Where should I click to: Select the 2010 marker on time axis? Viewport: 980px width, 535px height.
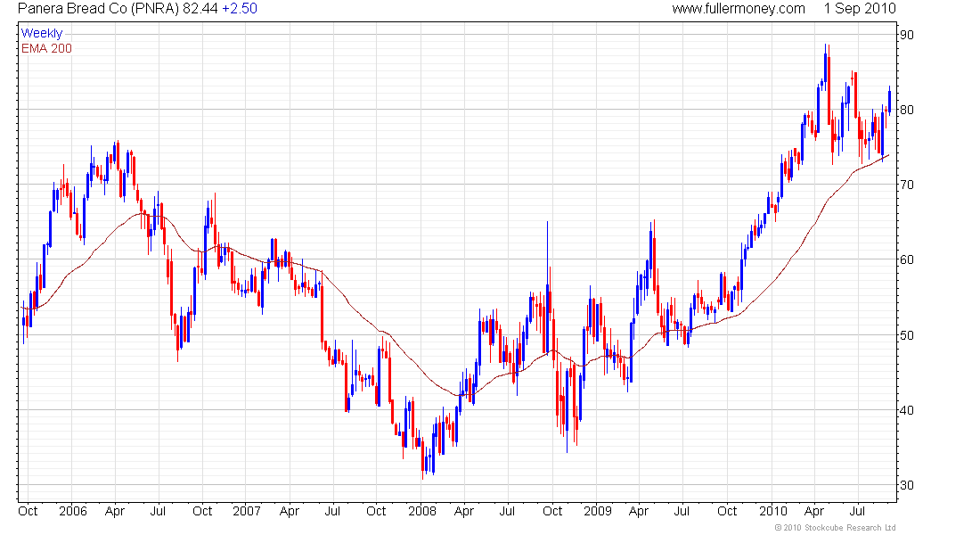tap(772, 512)
